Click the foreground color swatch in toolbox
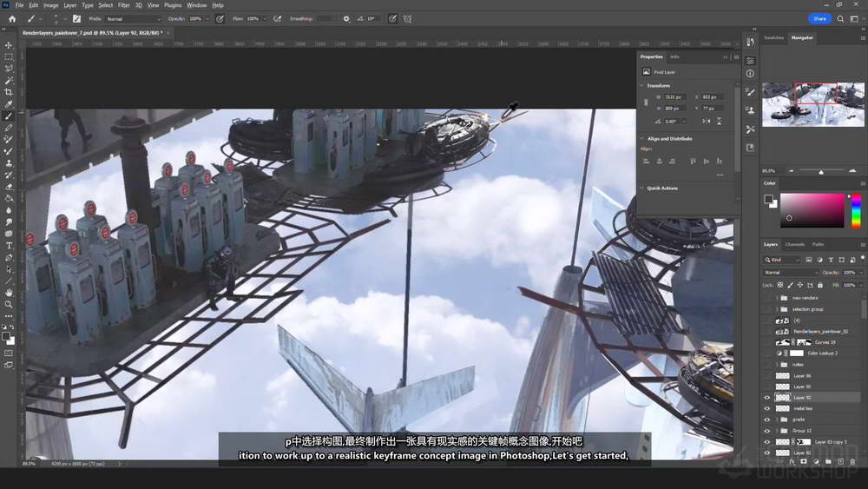This screenshot has height=489, width=868. pos(5,336)
